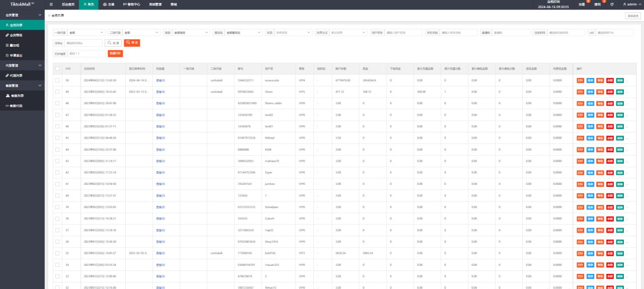Screen dimensions: 644x289
Task: Toggle the hamburger sidebar collapse icon
Action: tap(51, 4)
